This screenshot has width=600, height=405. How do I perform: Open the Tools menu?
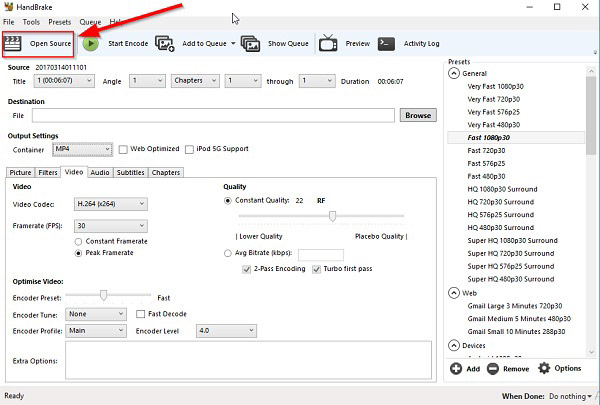click(31, 22)
